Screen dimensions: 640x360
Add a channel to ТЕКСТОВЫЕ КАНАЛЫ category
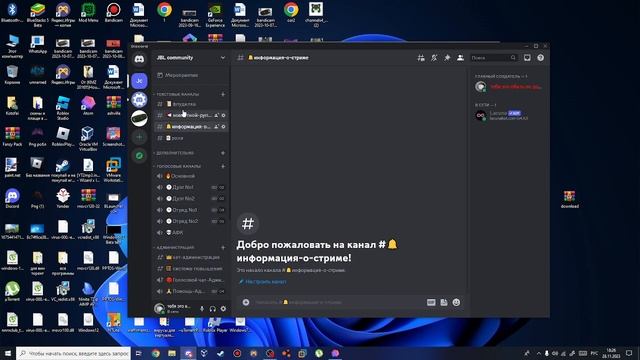tap(223, 94)
